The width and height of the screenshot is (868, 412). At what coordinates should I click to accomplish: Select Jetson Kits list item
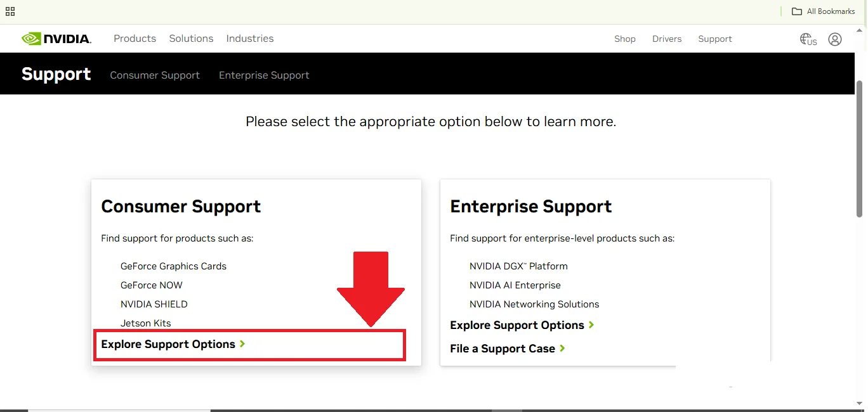(146, 323)
